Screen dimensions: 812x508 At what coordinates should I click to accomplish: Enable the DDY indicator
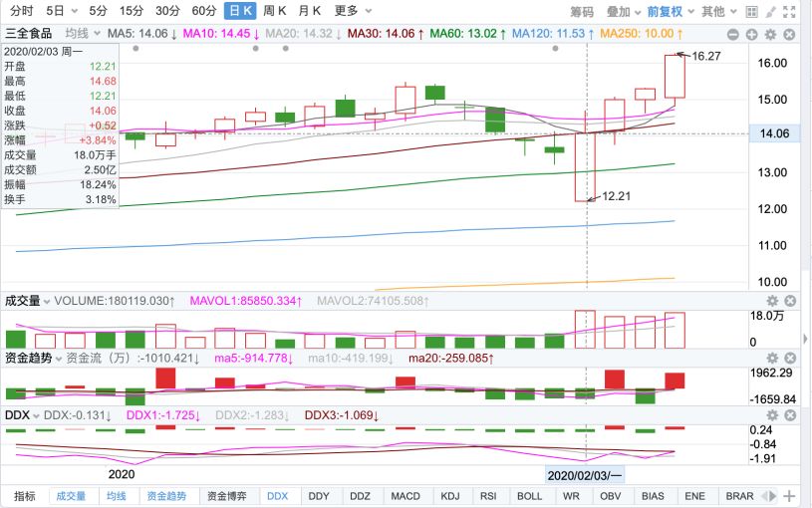pyautogui.click(x=319, y=496)
